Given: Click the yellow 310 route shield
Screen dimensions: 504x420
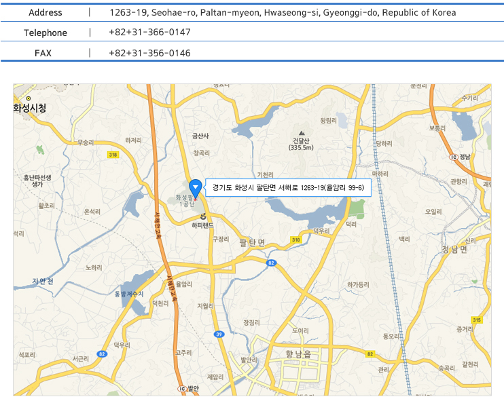Looking at the screenshot, I should [x=295, y=240].
